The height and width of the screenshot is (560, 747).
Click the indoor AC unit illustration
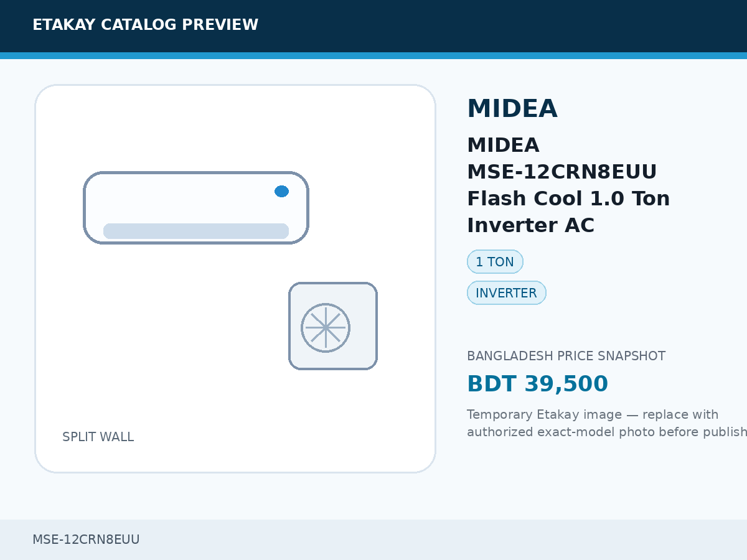coord(196,208)
